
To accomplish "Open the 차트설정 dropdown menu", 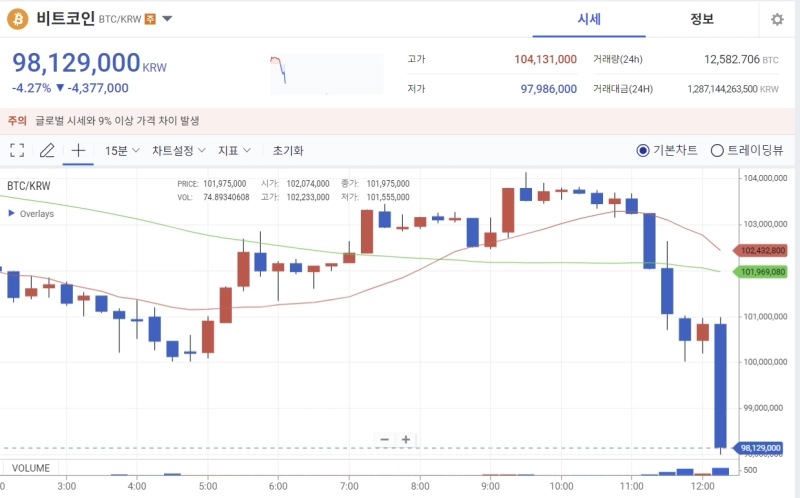I will point(178,150).
